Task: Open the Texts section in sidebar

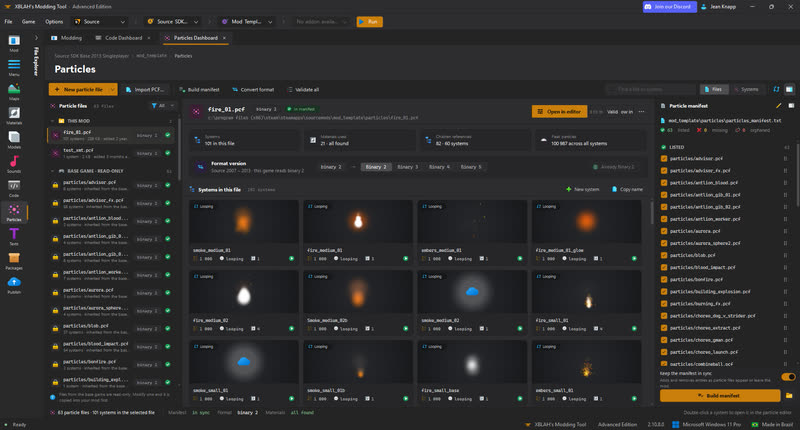Action: [x=14, y=237]
